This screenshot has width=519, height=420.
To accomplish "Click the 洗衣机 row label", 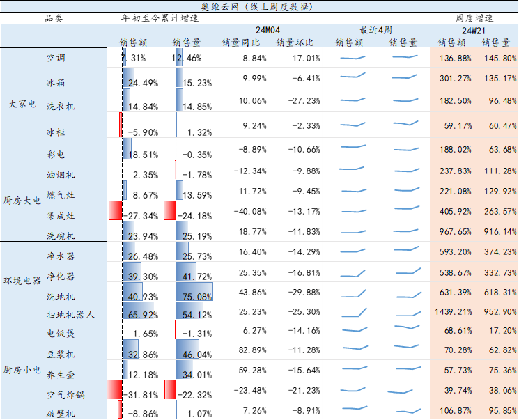I will tap(61, 107).
